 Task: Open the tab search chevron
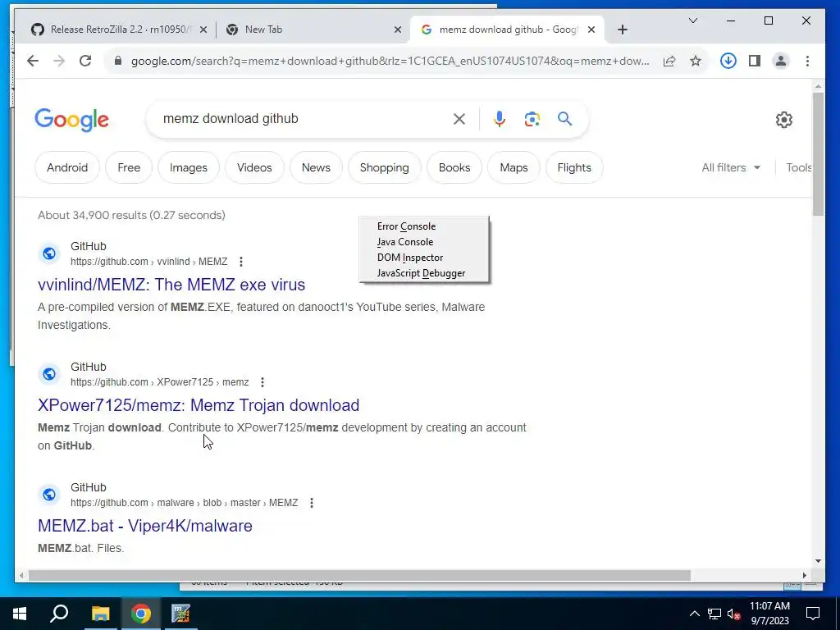[692, 21]
